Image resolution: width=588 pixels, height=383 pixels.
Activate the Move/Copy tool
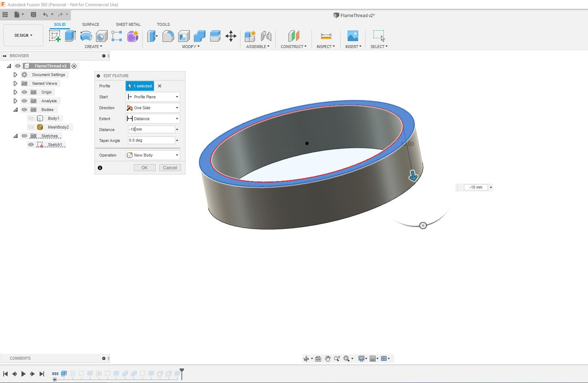point(231,36)
